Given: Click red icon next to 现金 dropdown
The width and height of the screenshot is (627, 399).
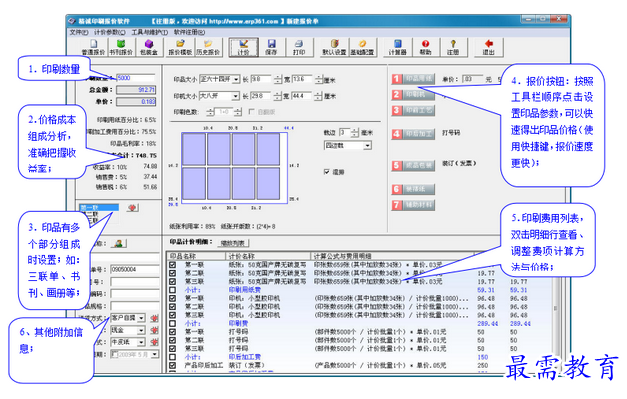Looking at the screenshot, I should tap(154, 330).
